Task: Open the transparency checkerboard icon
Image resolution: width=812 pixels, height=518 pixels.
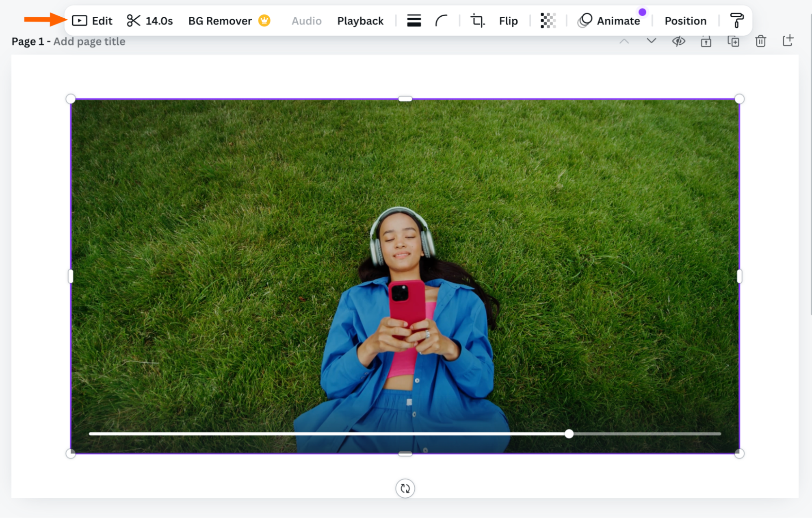Action: 548,21
